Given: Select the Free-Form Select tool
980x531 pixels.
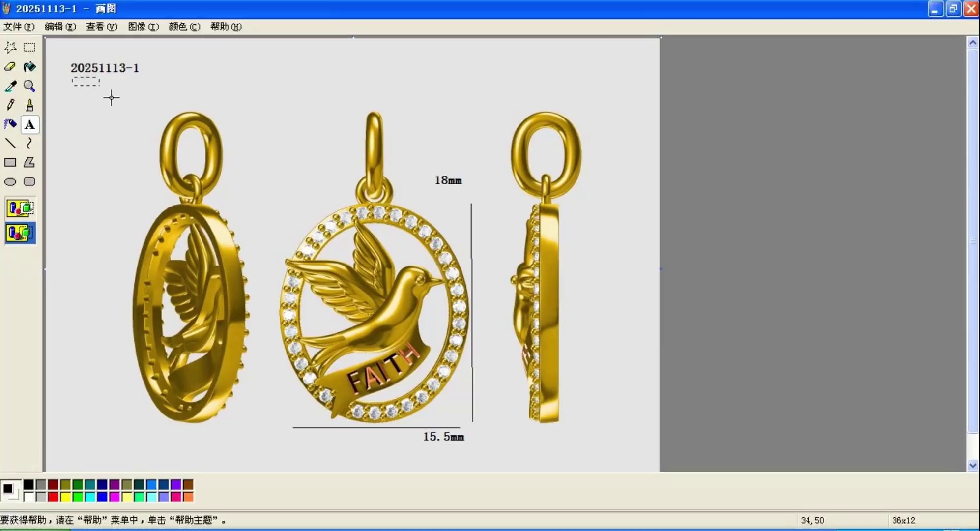Looking at the screenshot, I should coord(10,47).
